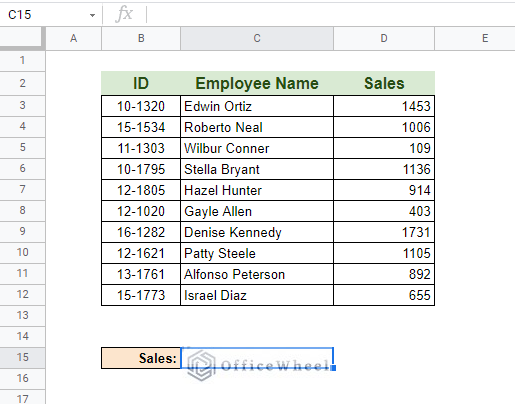Image resolution: width=515 pixels, height=404 pixels.
Task: Click into the formula bar input
Action: [x=330, y=15]
